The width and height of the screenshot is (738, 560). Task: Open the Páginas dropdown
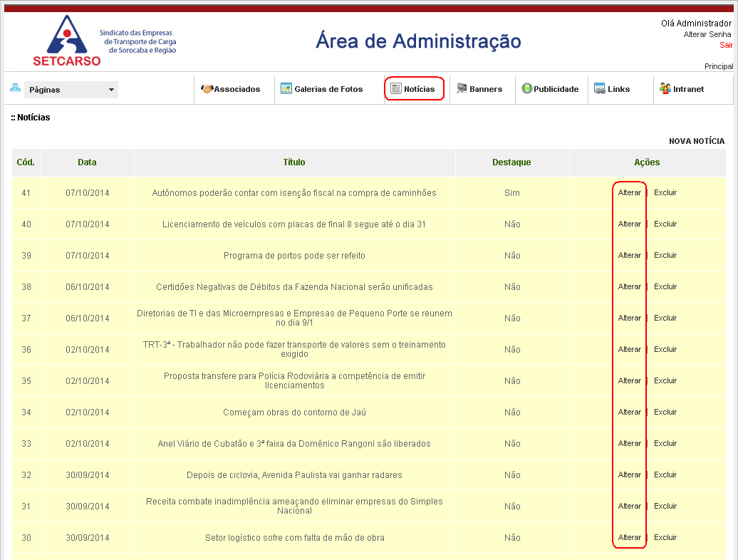click(71, 89)
